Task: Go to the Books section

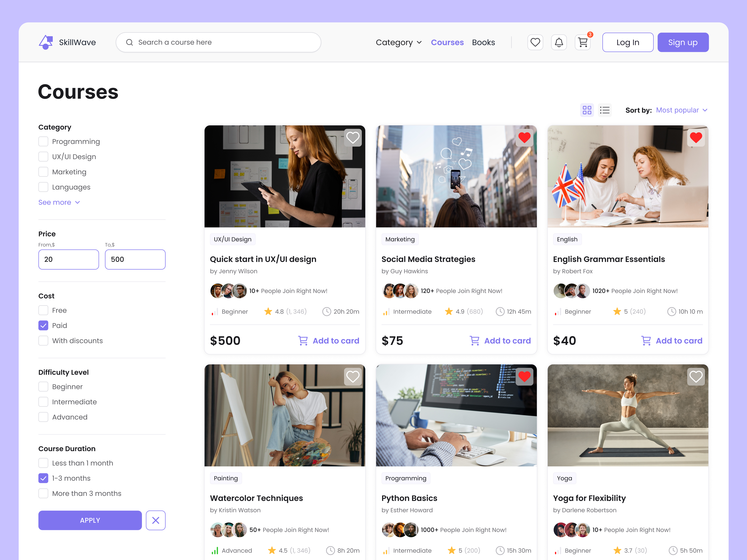Action: (484, 42)
